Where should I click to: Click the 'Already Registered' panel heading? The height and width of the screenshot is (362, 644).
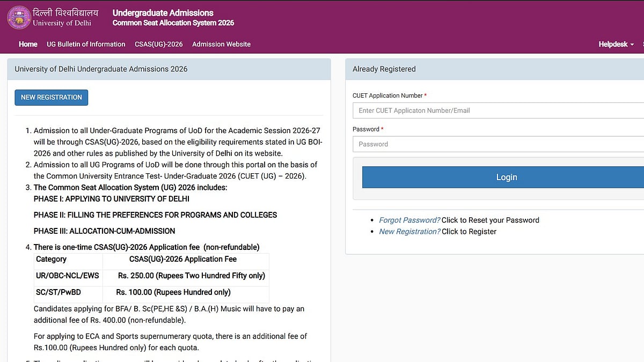(x=384, y=69)
